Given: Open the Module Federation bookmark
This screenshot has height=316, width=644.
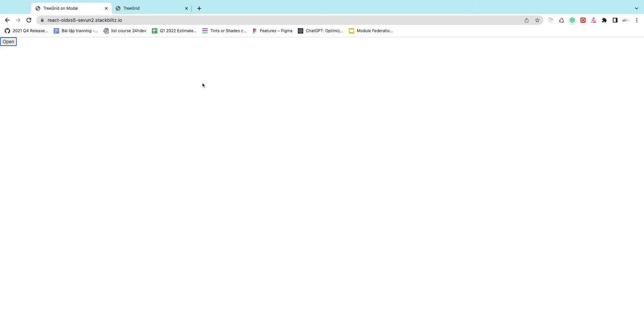Looking at the screenshot, I should pyautogui.click(x=371, y=31).
